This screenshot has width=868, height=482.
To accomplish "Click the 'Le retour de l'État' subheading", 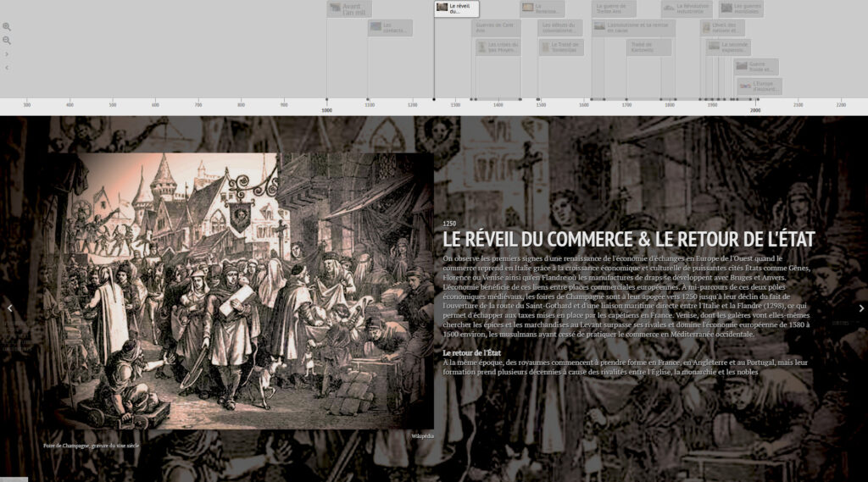I will (x=471, y=352).
